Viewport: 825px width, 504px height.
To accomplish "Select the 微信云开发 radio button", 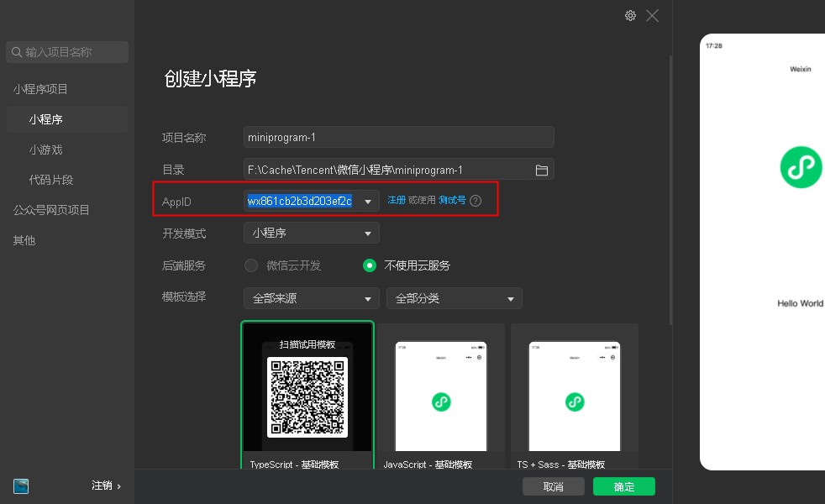I will (251, 265).
